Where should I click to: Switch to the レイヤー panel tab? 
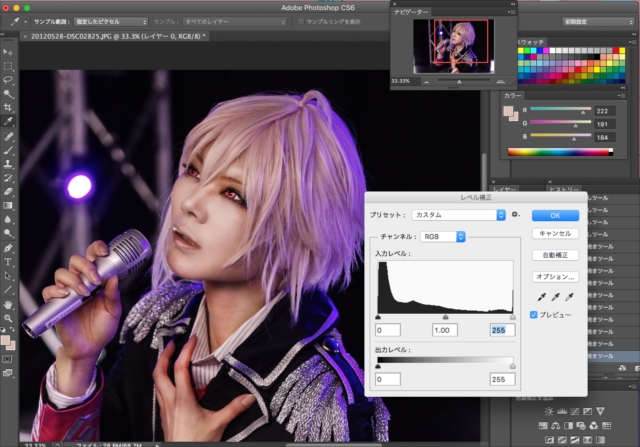click(x=504, y=189)
